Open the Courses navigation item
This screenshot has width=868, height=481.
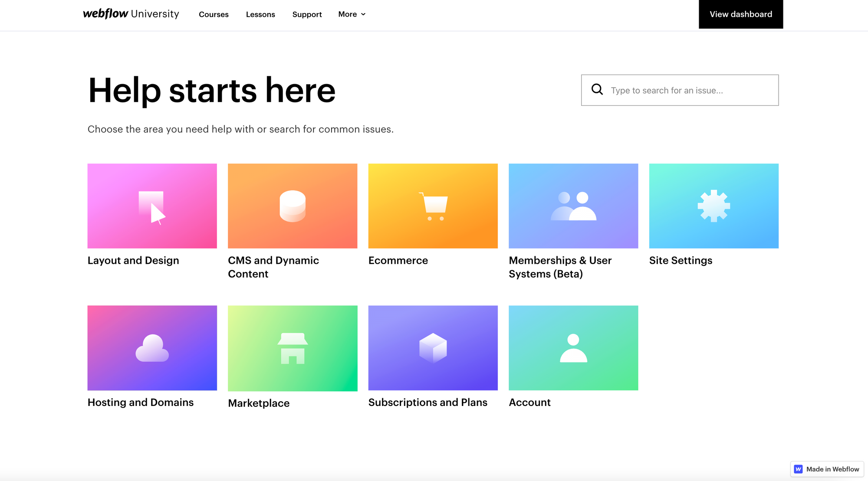point(214,14)
